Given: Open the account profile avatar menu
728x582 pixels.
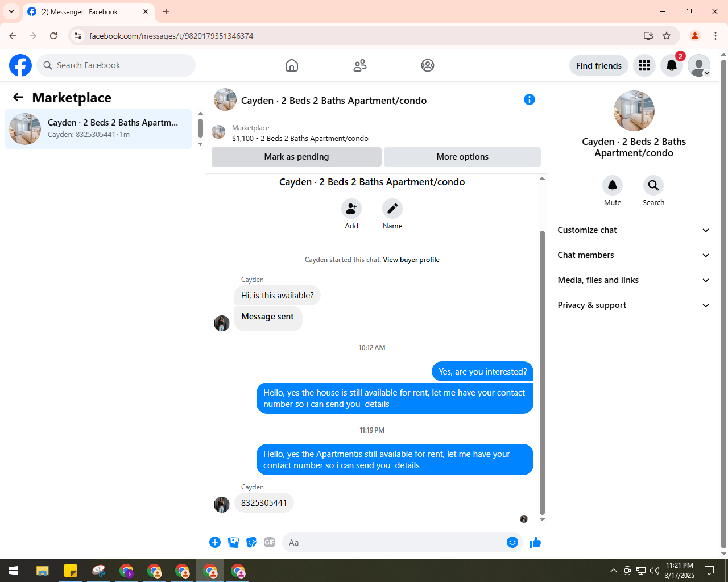Looking at the screenshot, I should coord(699,65).
